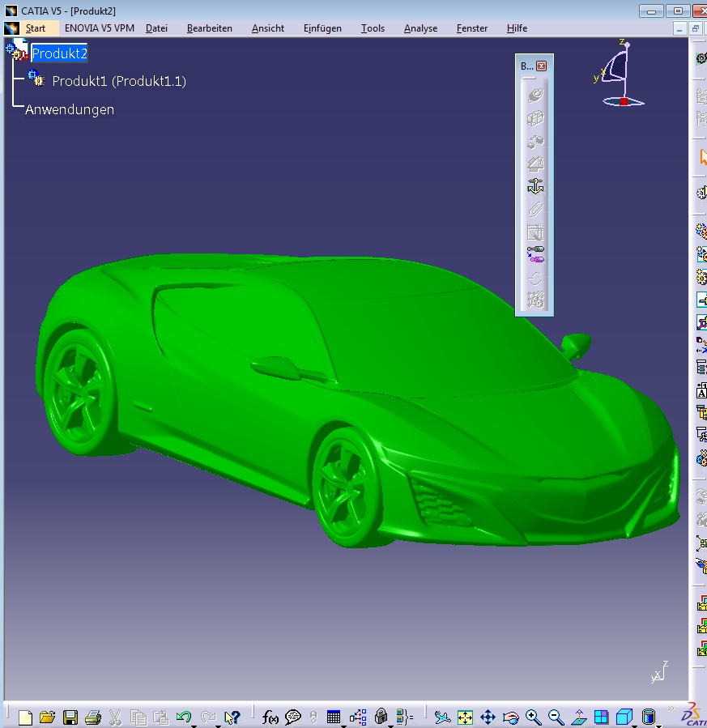Open the Design Table grid icon
Image resolution: width=707 pixels, height=728 pixels.
(334, 717)
